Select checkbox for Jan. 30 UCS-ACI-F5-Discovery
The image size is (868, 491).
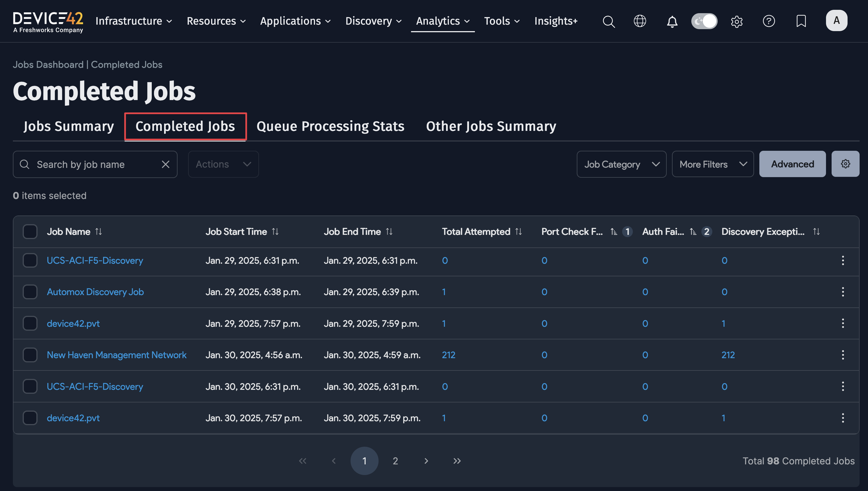tap(30, 386)
